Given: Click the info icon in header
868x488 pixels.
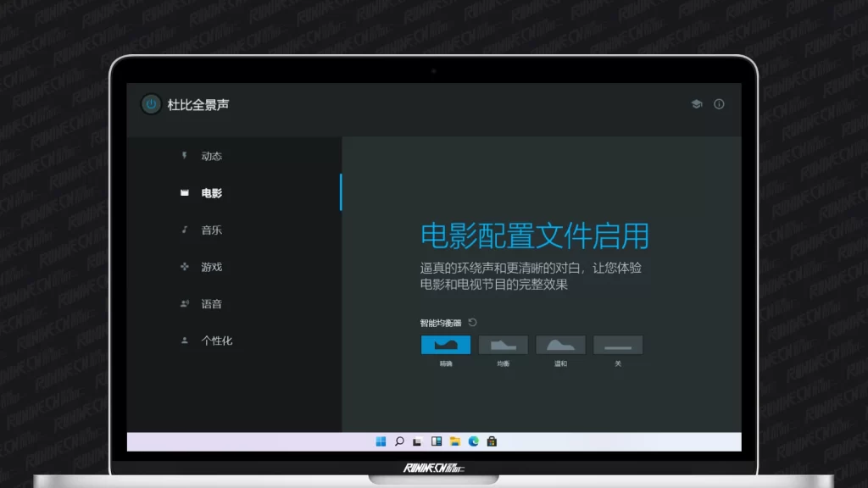Looking at the screenshot, I should [719, 104].
